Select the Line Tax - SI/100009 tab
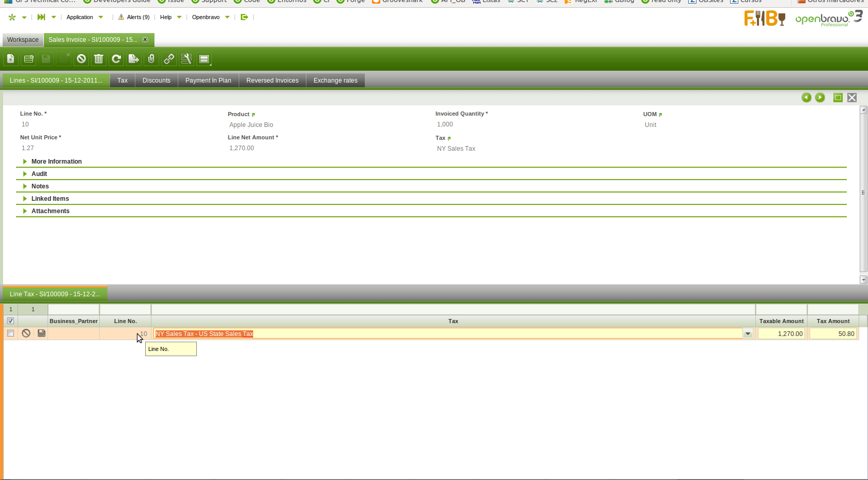Image resolution: width=868 pixels, height=480 pixels. click(55, 294)
